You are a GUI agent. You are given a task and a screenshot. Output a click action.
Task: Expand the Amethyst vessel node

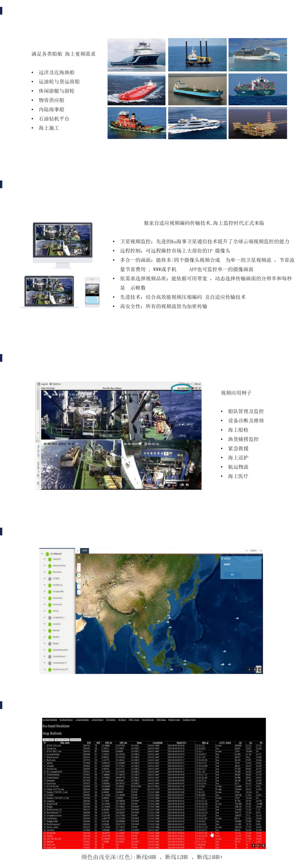point(44,560)
